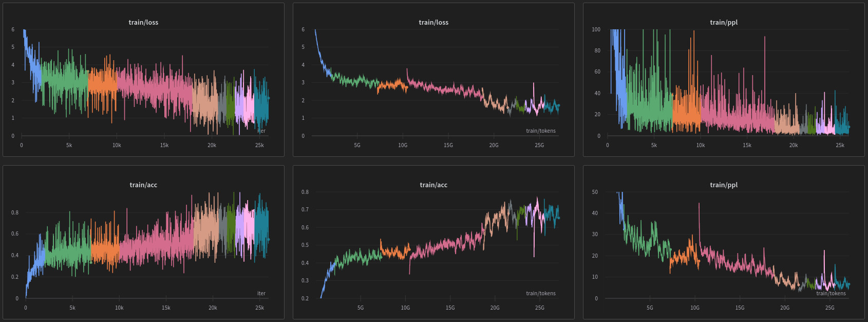The image size is (868, 322).
Task: Select the train/ppl panel title with 100 y-axis maximum
Action: click(723, 22)
